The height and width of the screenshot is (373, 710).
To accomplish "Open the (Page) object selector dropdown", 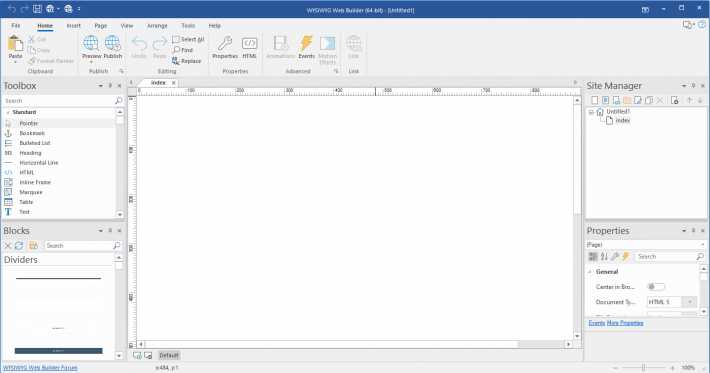I will [x=703, y=244].
